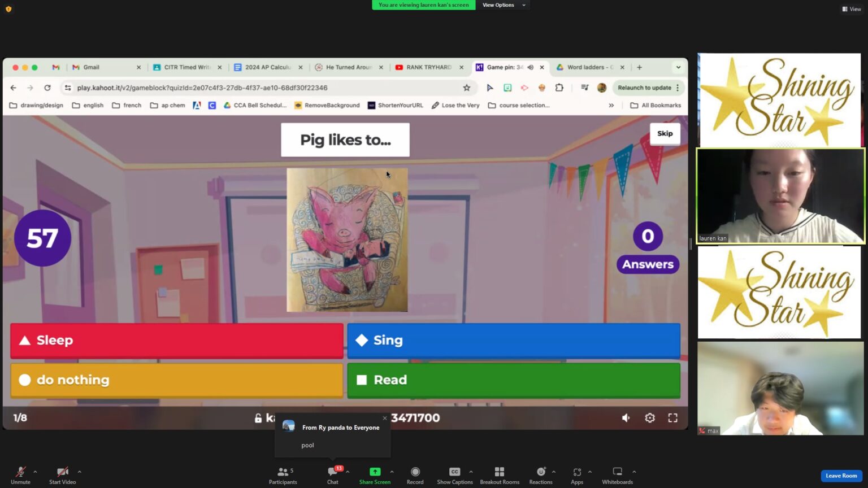Screen dimensions: 868x488
Task: Switch to Word ladders tab
Action: pos(590,67)
